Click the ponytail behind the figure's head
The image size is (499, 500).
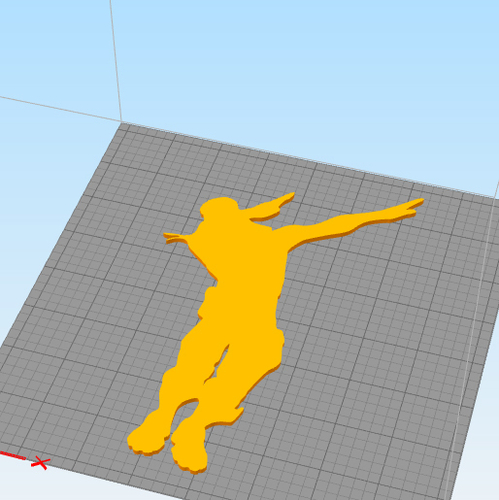(272, 207)
